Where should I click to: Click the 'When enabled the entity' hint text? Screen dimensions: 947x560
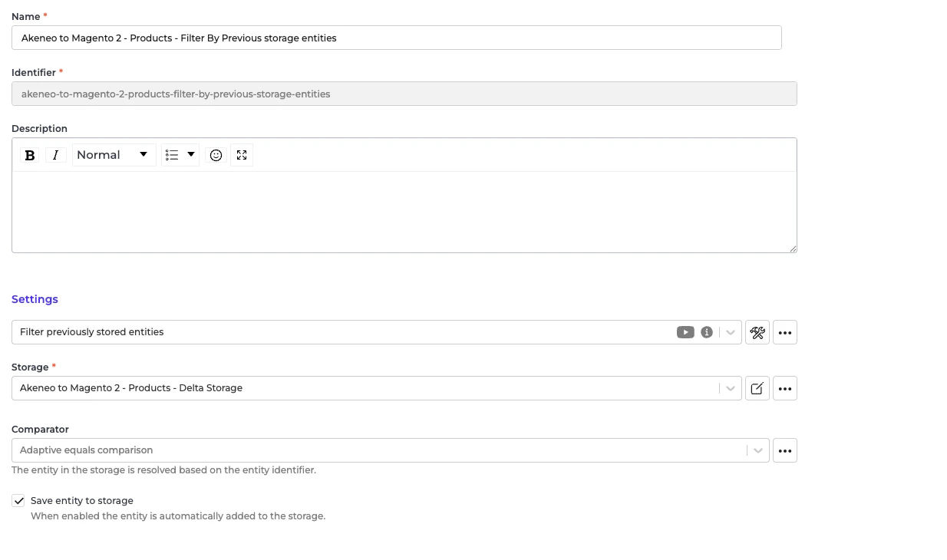coord(178,516)
